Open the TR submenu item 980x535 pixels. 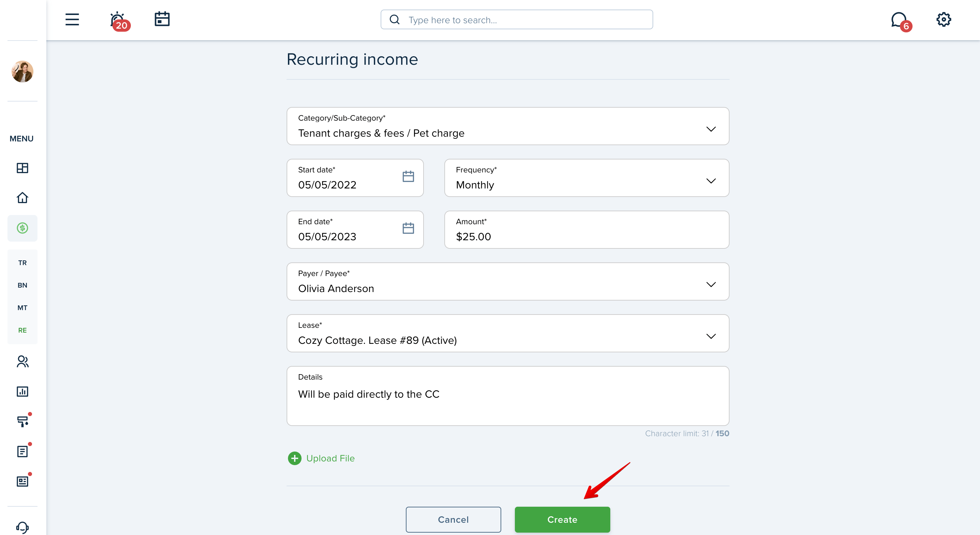pos(22,263)
